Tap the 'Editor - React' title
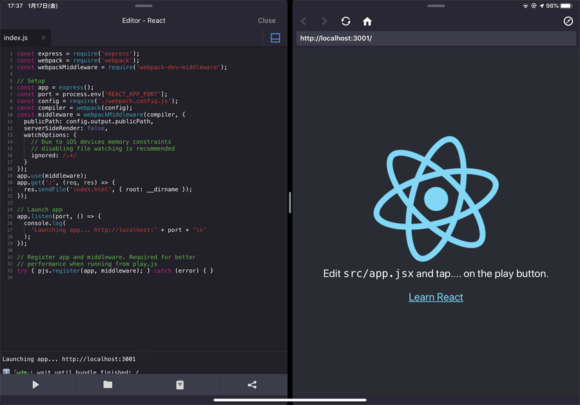Image resolution: width=580 pixels, height=405 pixels. (x=144, y=21)
